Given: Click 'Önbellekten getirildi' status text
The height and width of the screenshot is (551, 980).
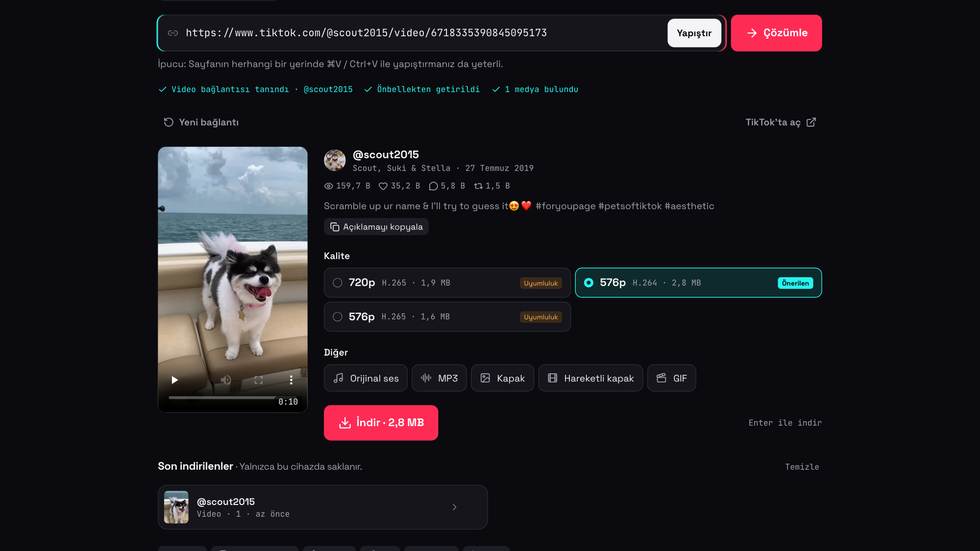Looking at the screenshot, I should click(428, 89).
